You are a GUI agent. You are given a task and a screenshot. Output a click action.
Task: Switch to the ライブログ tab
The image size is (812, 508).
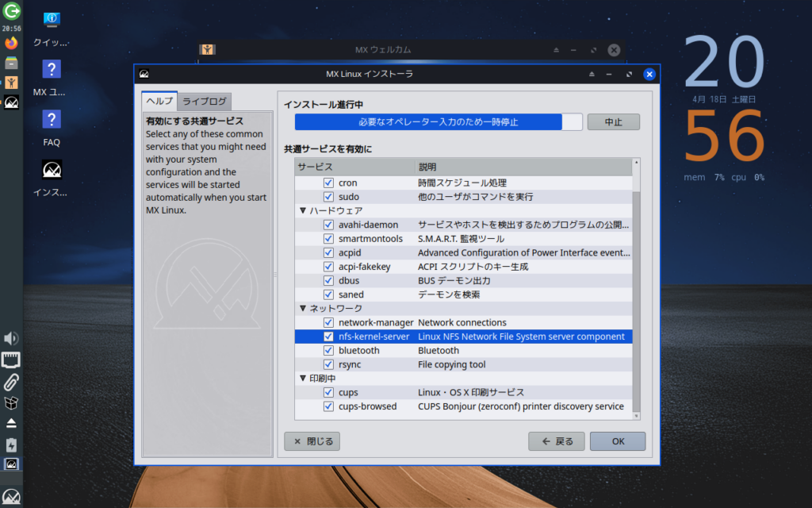coord(205,102)
